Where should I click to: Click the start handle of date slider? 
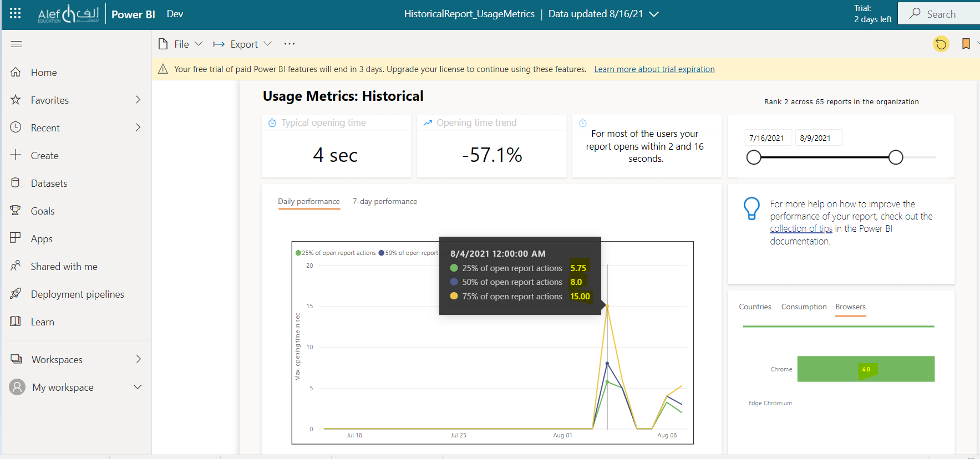(x=754, y=157)
